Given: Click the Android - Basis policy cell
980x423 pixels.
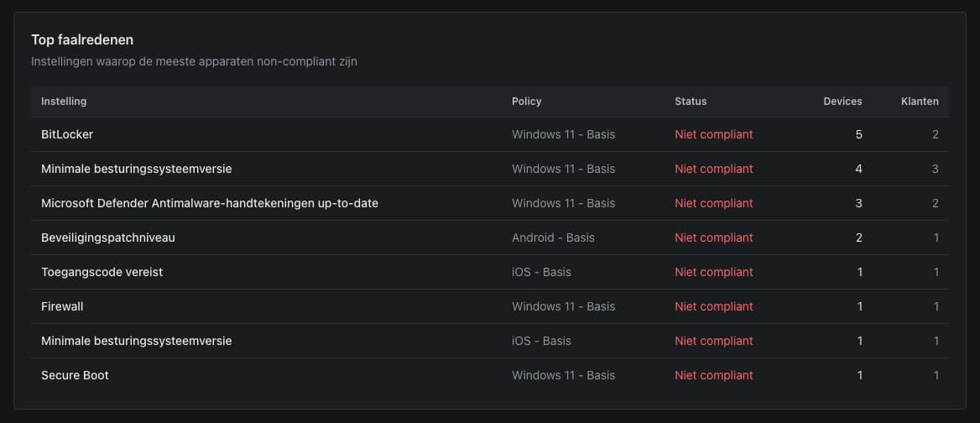Looking at the screenshot, I should tap(553, 238).
